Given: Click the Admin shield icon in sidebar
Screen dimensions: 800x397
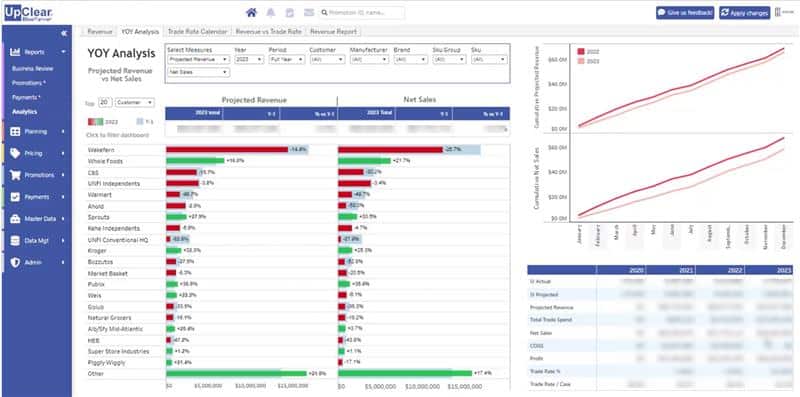Looking at the screenshot, I should 15,262.
